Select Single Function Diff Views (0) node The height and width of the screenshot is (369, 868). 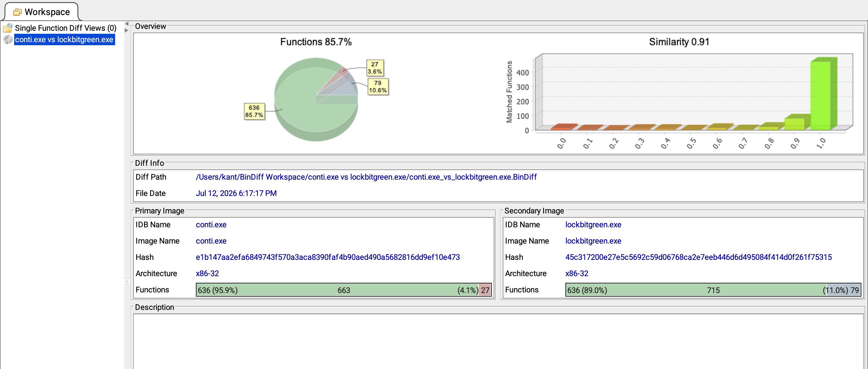tap(65, 28)
